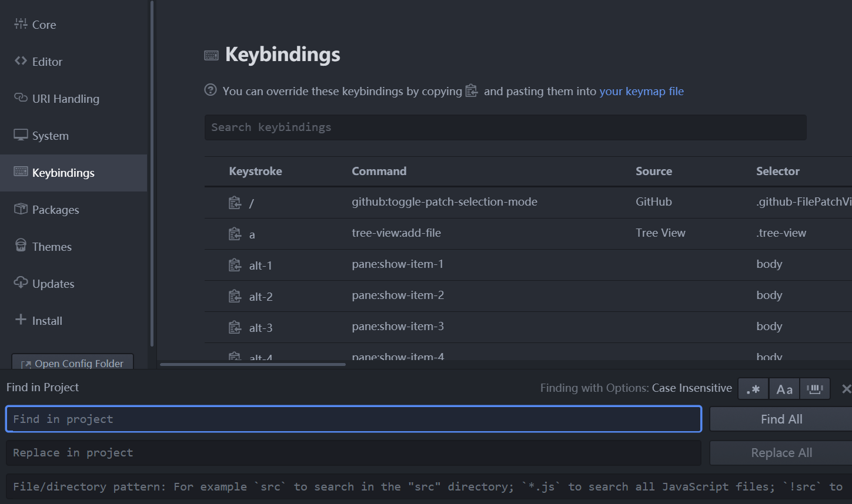The image size is (852, 504).
Task: Copy keybinding for github:toggle-patch-selection-mode
Action: [x=235, y=201]
